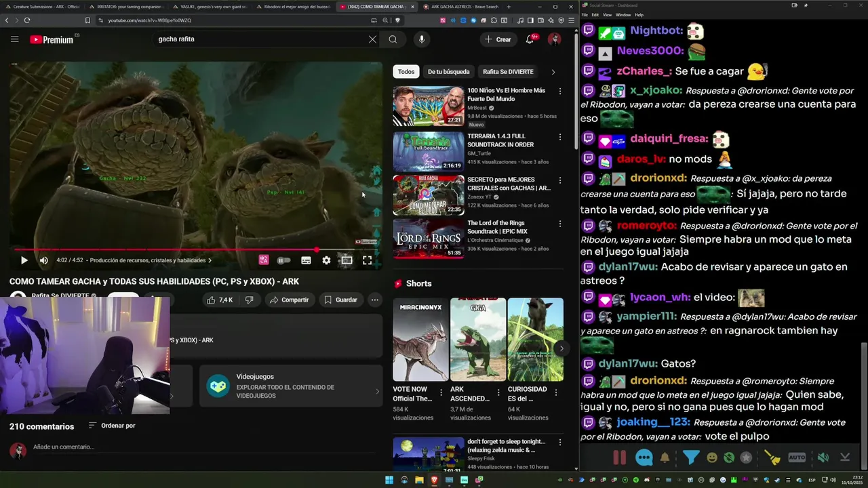
Task: Open options for Lord of the Rings video
Action: click(x=559, y=224)
